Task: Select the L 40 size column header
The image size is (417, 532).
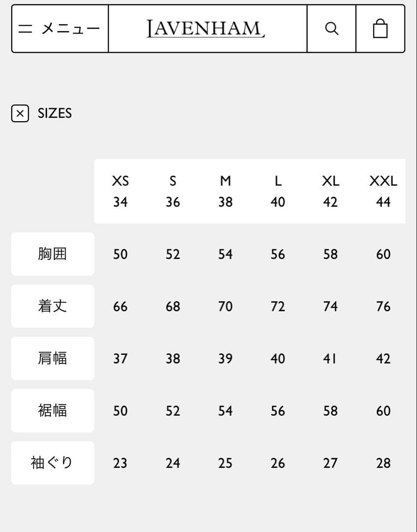Action: (x=278, y=191)
